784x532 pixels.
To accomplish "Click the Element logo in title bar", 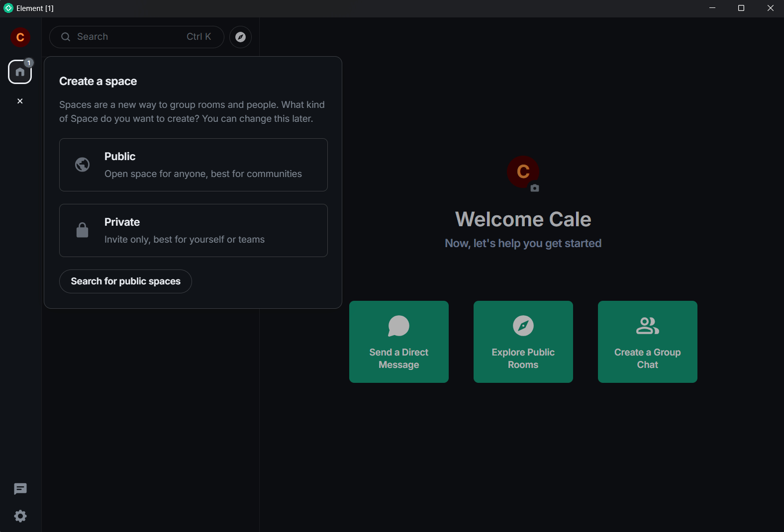I will point(8,8).
